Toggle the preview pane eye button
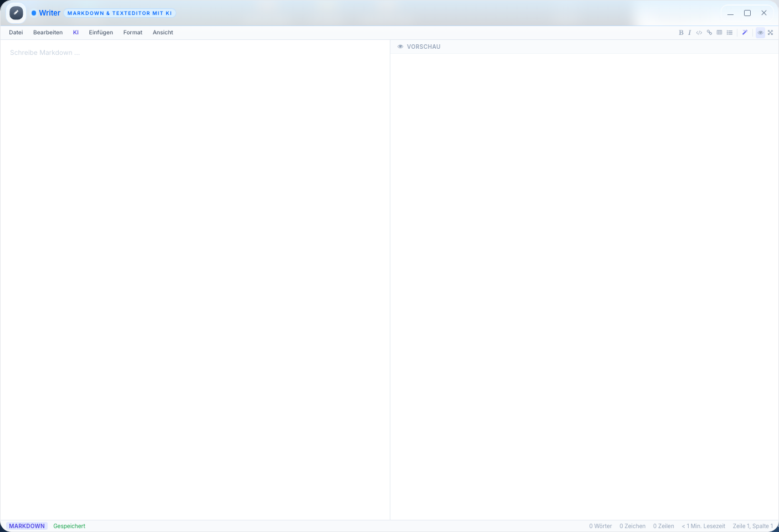Image resolution: width=779 pixels, height=532 pixels. point(760,32)
